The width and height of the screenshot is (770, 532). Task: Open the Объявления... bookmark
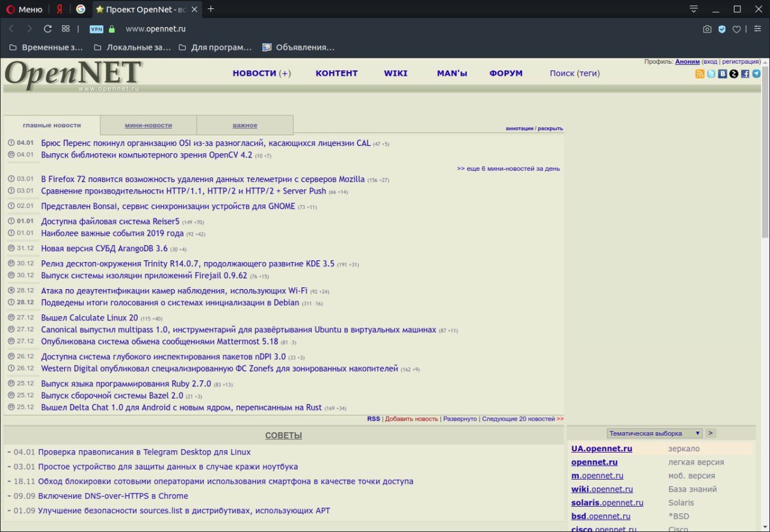pyautogui.click(x=298, y=47)
